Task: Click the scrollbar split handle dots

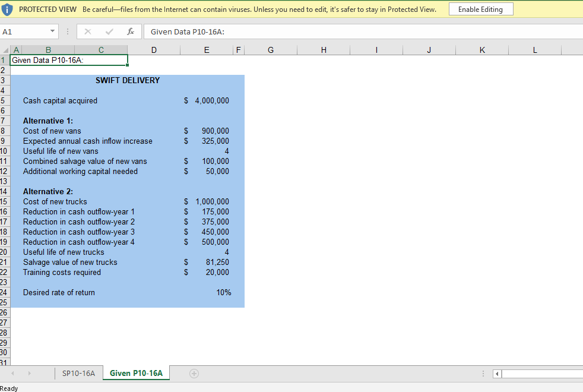Action: tap(483, 374)
